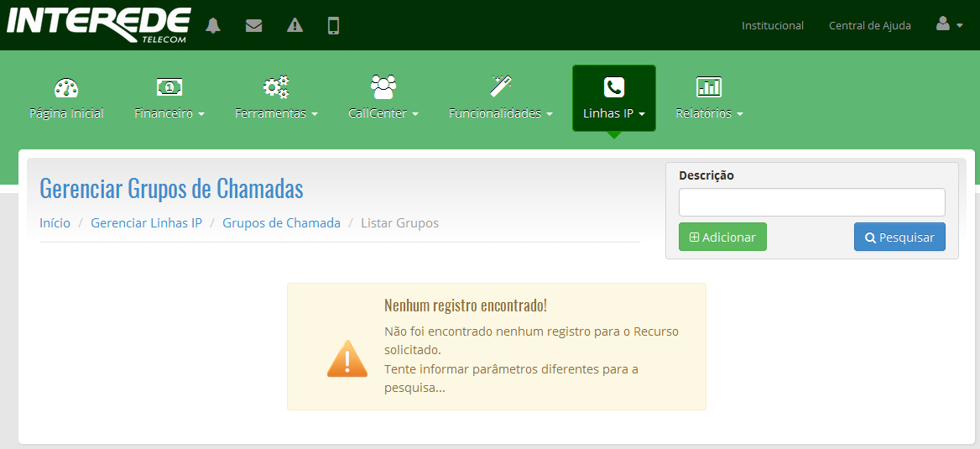Open the messages envelope icon

point(253,25)
